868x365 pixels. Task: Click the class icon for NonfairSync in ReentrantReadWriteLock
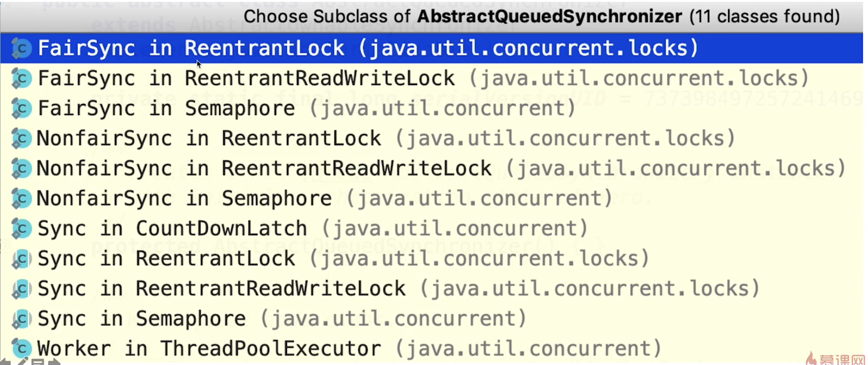tap(21, 169)
